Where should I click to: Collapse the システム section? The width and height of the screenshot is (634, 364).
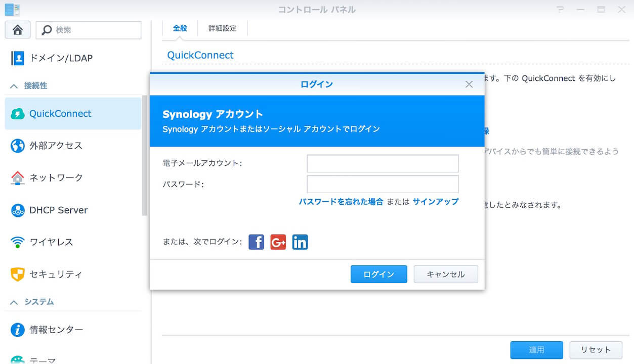pyautogui.click(x=14, y=302)
